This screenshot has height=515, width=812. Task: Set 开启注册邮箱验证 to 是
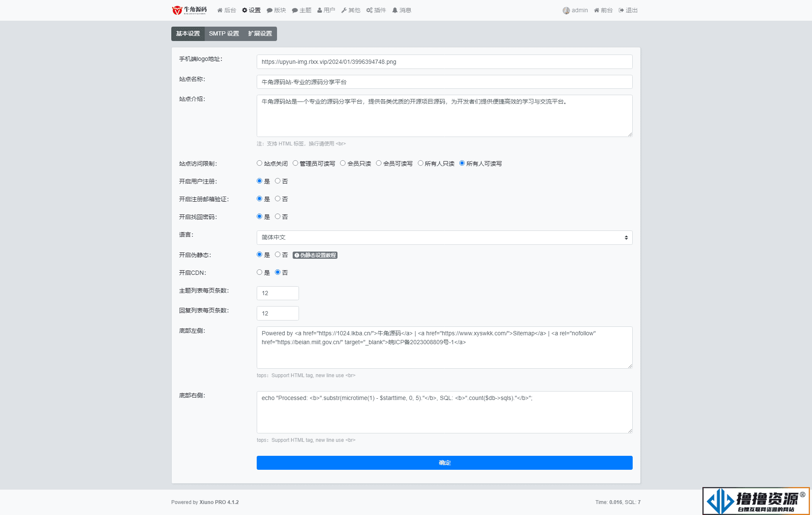[x=259, y=199]
